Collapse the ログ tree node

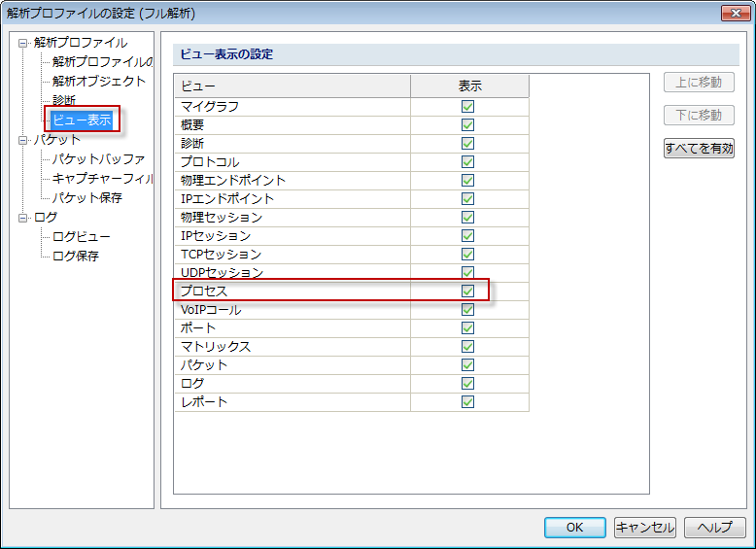pos(24,218)
